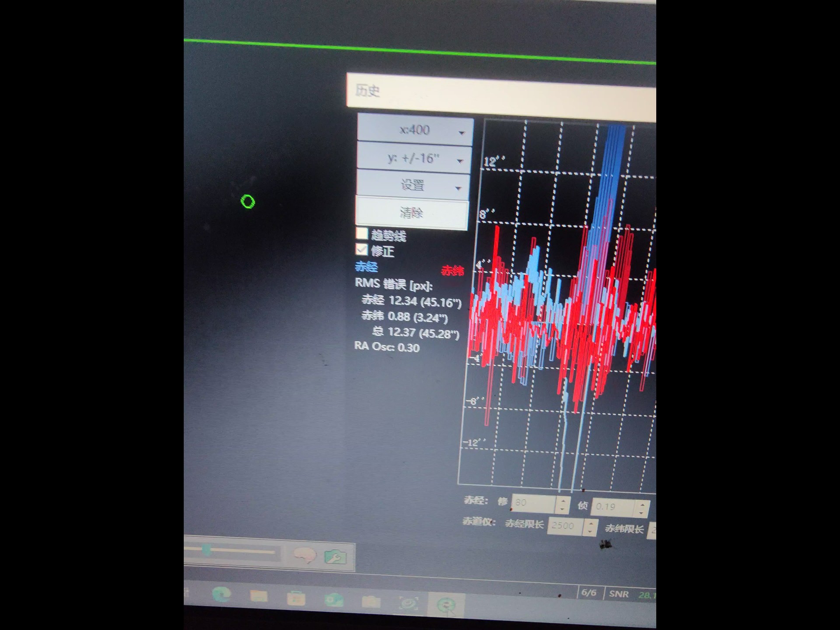Click the 赤经限长 field showing 2500
This screenshot has height=630, width=840.
coord(566,525)
